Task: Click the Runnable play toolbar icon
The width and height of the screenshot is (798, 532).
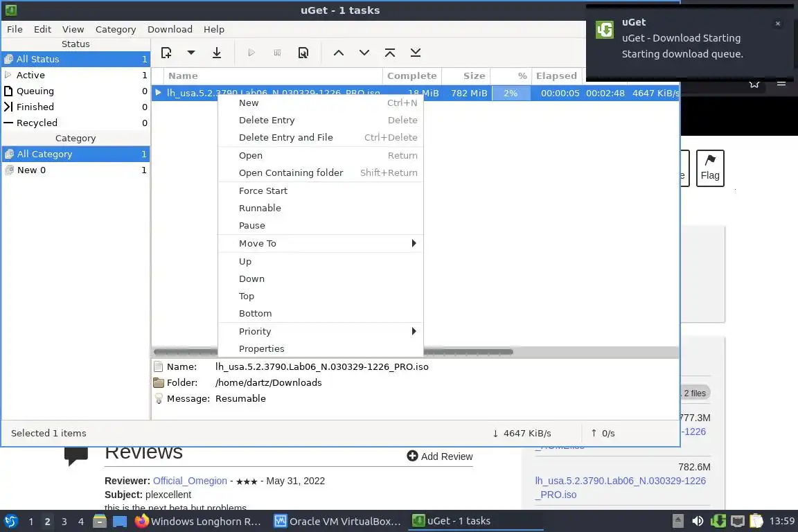Action: click(x=251, y=53)
